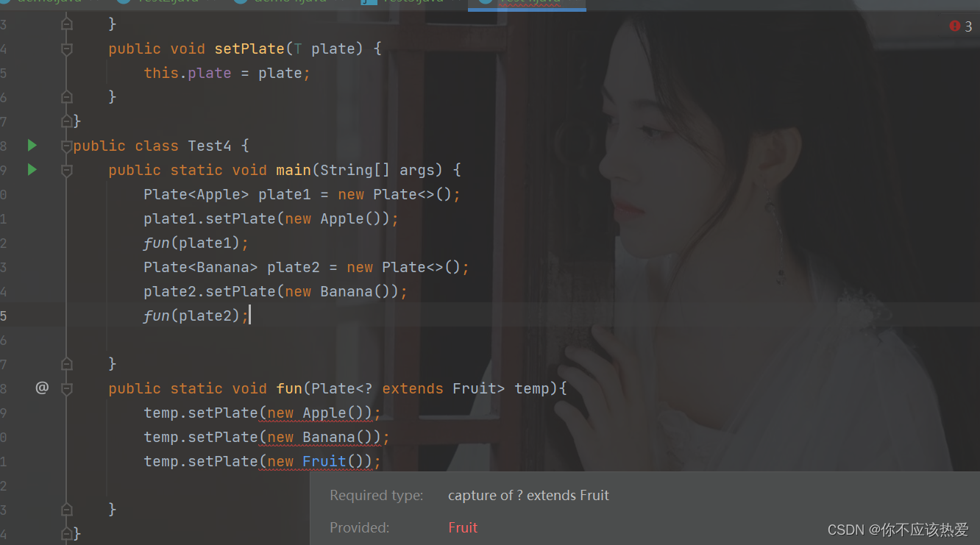
Task: Run the main method via its green arrow
Action: [31, 169]
